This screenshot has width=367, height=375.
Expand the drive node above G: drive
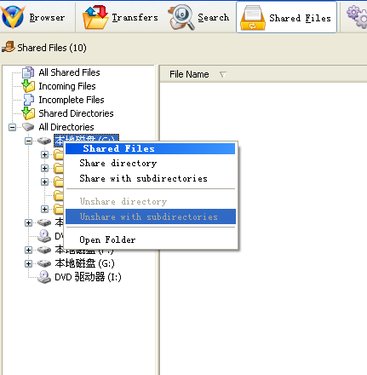29,250
